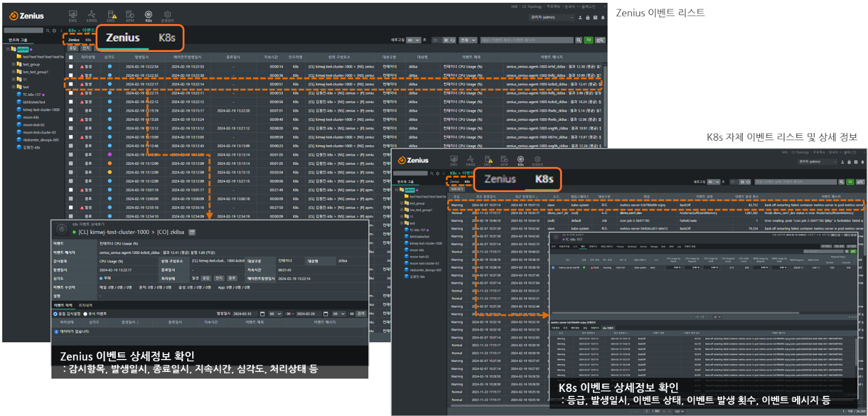
Task: Open the SMS module icon in the Zenius event list window
Action: coord(112,16)
